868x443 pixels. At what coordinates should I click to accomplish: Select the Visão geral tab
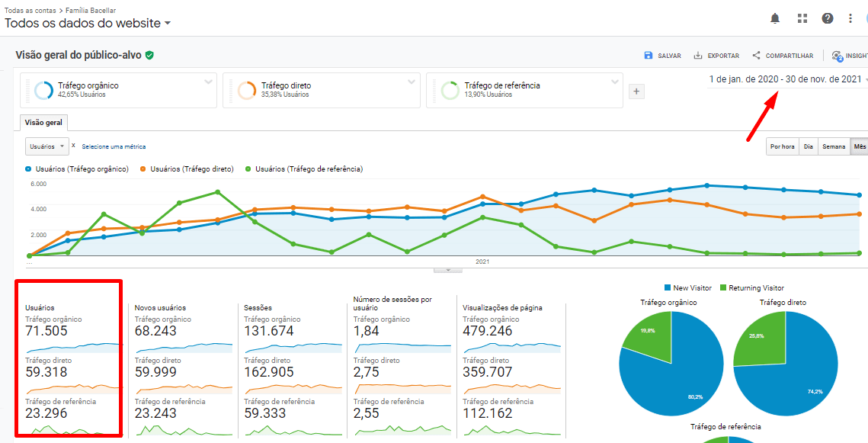44,123
